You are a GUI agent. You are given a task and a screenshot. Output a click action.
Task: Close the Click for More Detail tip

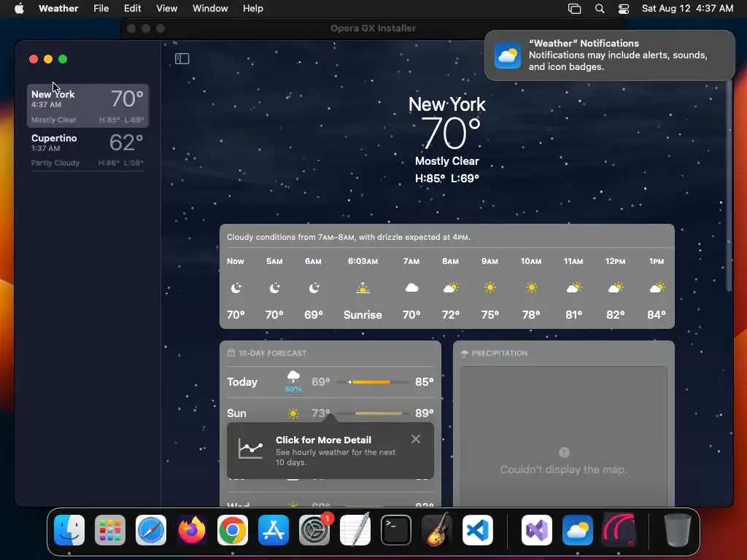click(x=415, y=439)
